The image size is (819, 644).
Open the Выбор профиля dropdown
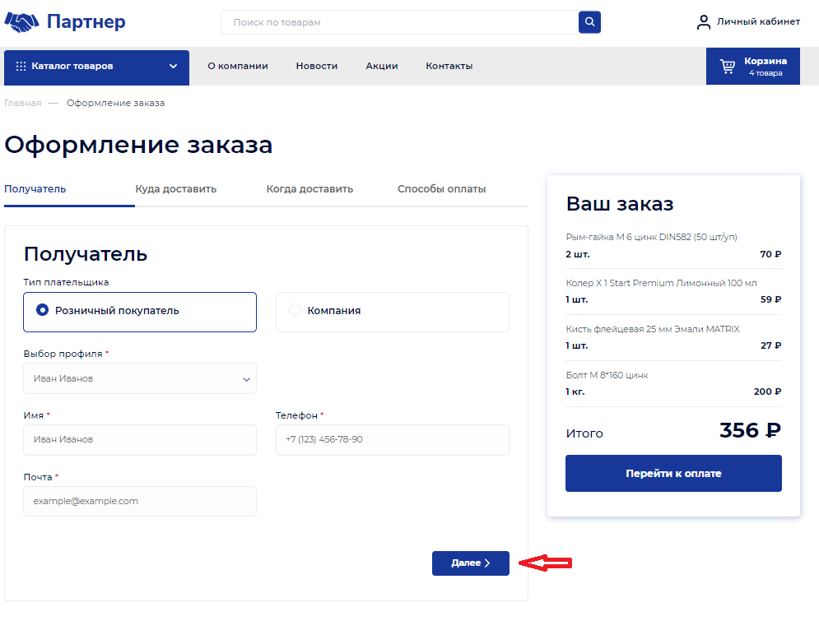click(140, 378)
